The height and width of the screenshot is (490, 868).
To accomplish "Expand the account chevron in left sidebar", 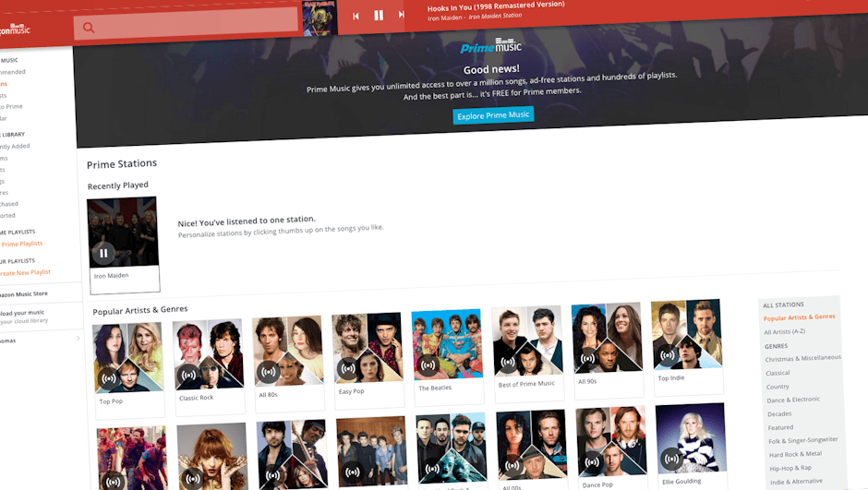I will click(78, 339).
